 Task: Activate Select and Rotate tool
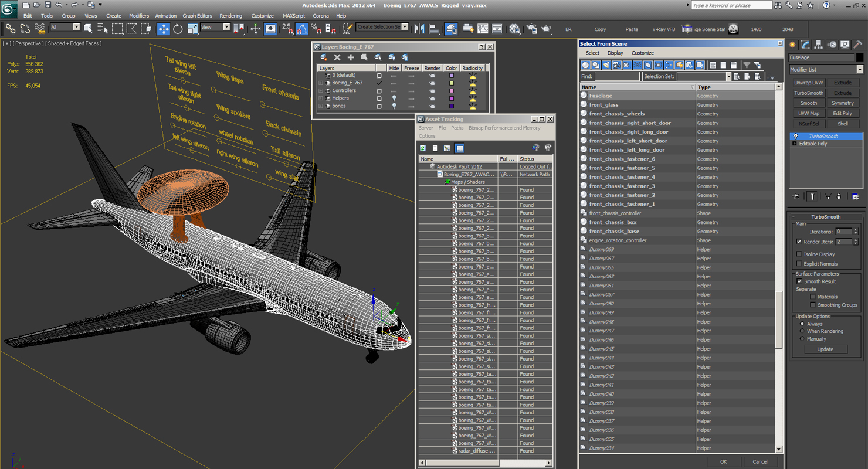point(178,28)
